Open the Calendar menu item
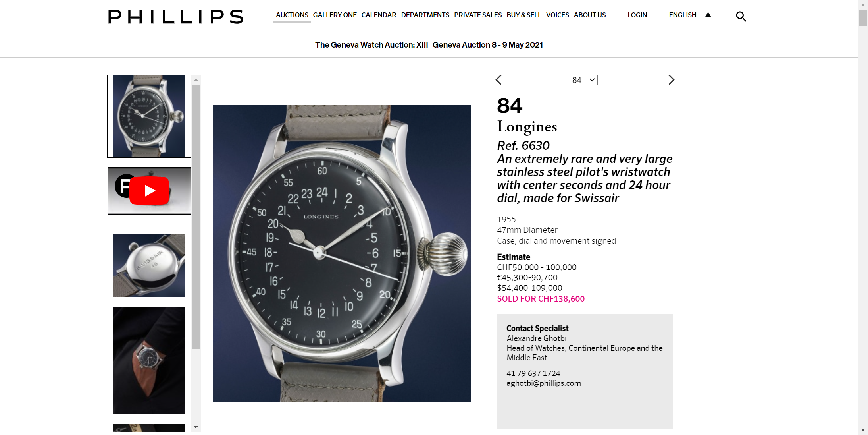The image size is (868, 435). pos(379,15)
